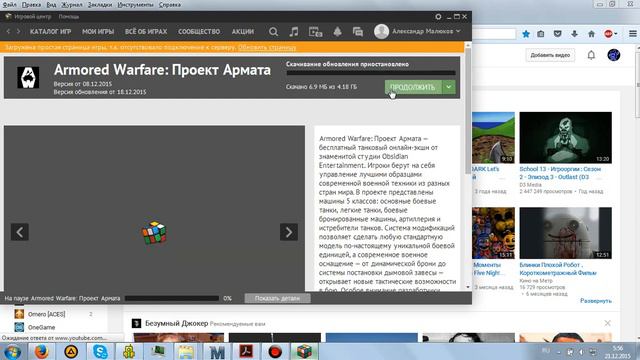Open search in Game Center toolbar
The height and width of the screenshot is (360, 640).
[273, 31]
